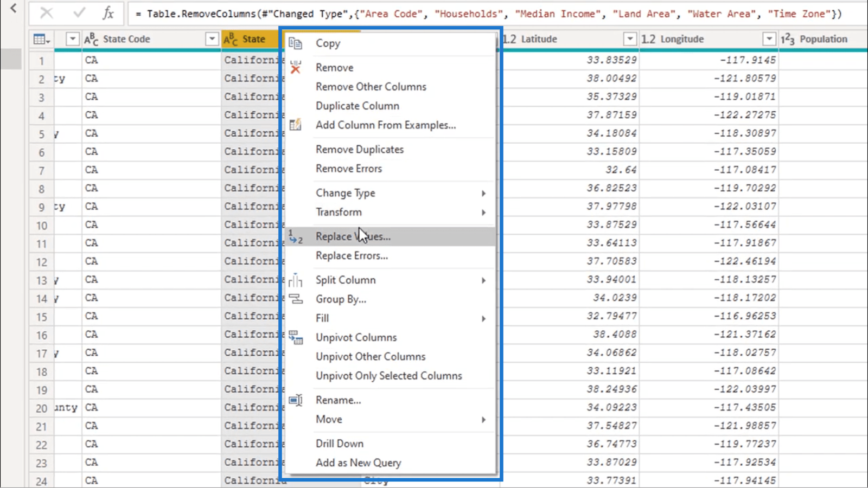Open Longitude column filter dropdown
The image size is (868, 488).
click(x=769, y=39)
